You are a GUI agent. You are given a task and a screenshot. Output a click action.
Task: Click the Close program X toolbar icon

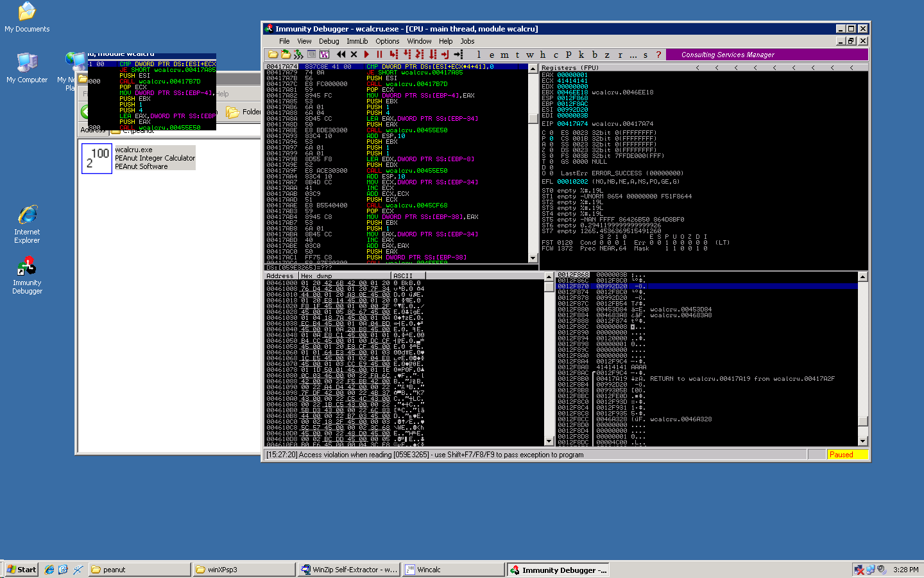click(354, 55)
